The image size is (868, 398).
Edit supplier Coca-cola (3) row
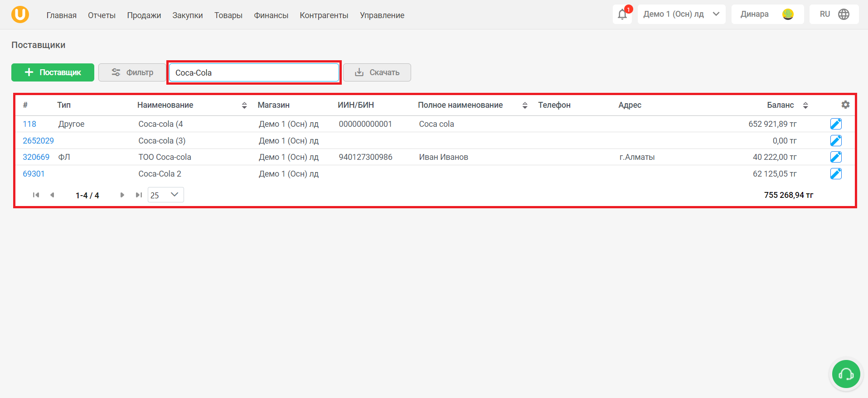click(836, 140)
